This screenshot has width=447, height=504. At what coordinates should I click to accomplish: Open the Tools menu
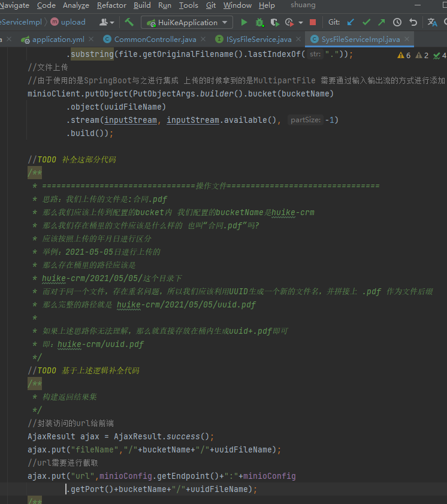coord(188,5)
